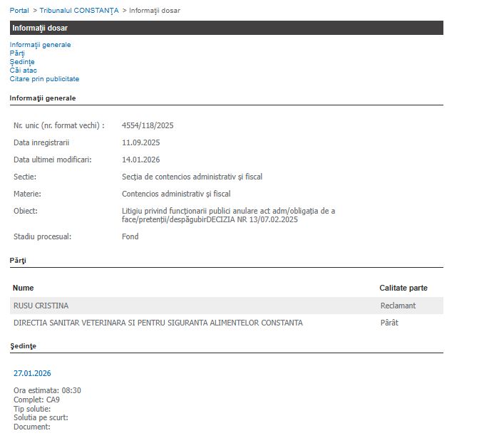
Task: Click the Pârât role cell
Action: click(x=389, y=323)
